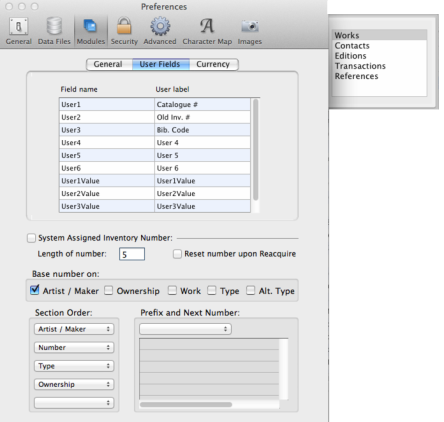Enable System Assigned Inventory Number checkbox
The width and height of the screenshot is (444, 422).
[31, 238]
